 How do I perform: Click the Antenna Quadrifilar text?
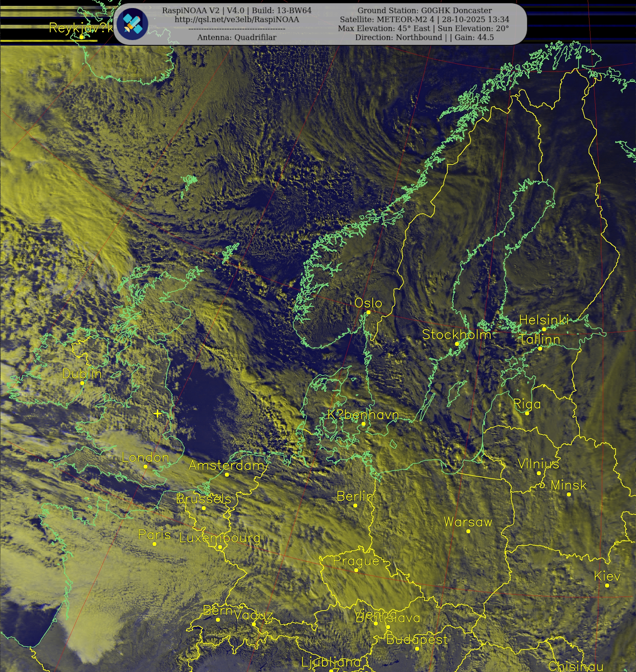237,37
